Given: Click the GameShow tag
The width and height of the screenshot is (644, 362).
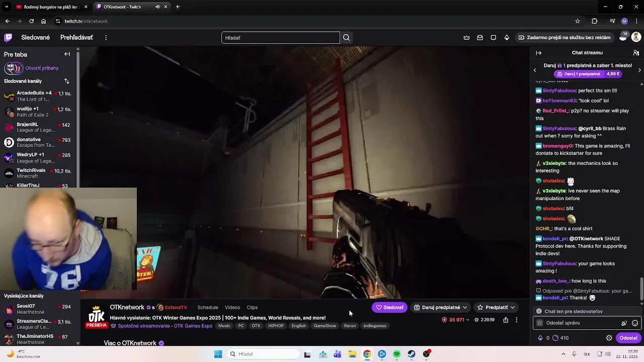Looking at the screenshot, I should tap(325, 326).
